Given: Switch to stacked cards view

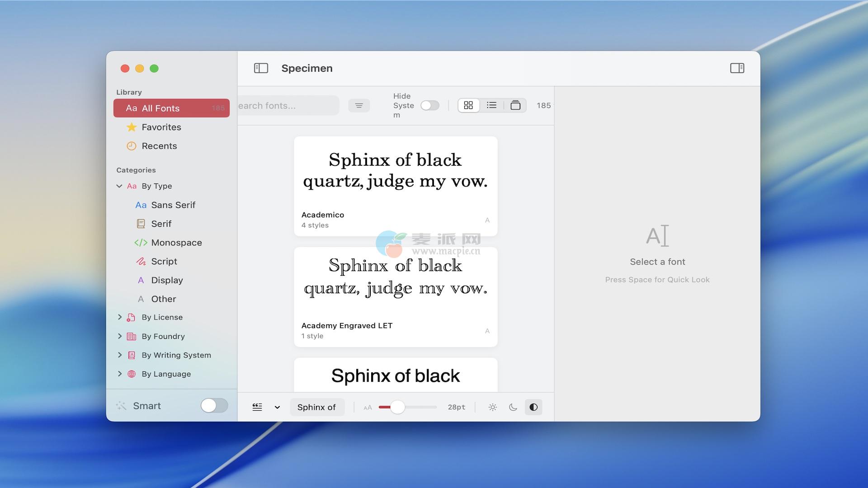Looking at the screenshot, I should pos(515,105).
